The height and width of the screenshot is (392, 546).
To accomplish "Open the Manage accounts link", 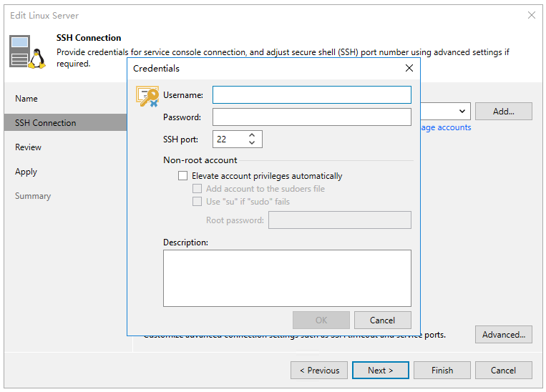I will pos(445,127).
